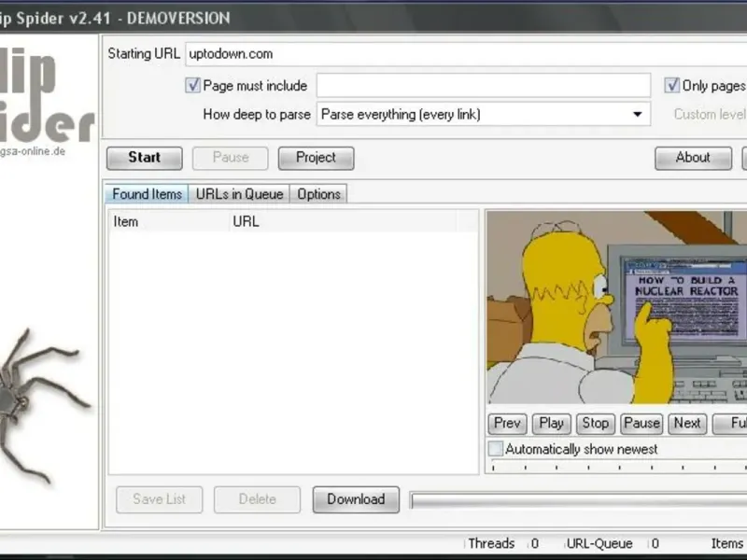747x560 pixels.
Task: Click the Items status bar entry
Action: (x=728, y=543)
